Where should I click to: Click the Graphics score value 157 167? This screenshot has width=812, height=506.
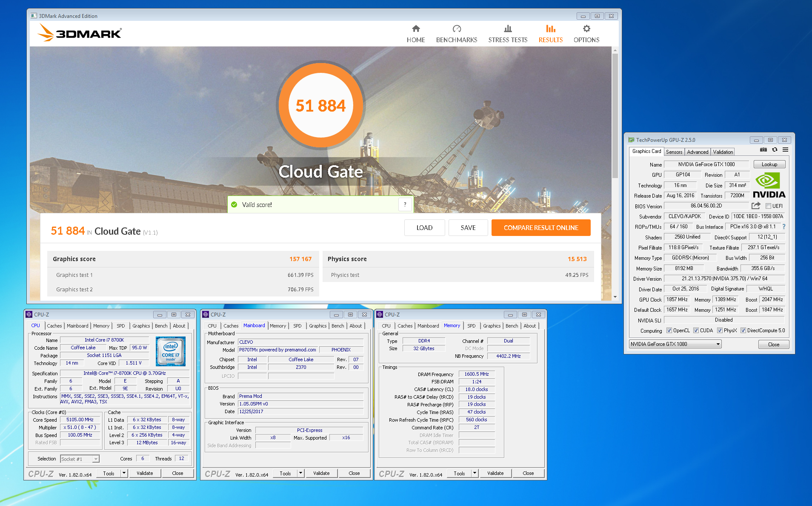(x=300, y=259)
